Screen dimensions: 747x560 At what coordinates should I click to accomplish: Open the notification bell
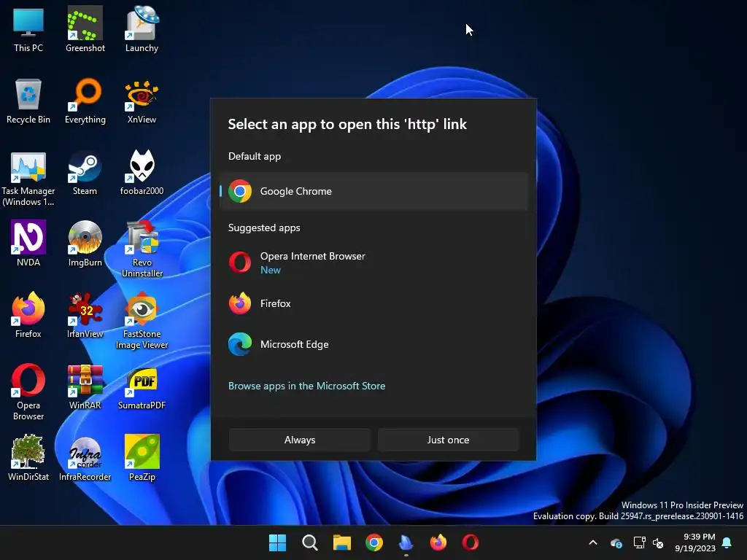[727, 542]
